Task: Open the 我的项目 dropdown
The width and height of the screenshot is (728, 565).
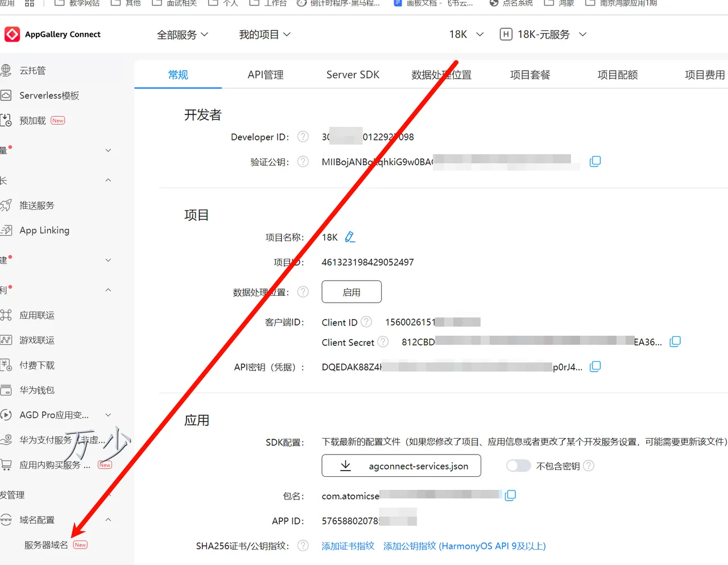Action: pos(265,35)
